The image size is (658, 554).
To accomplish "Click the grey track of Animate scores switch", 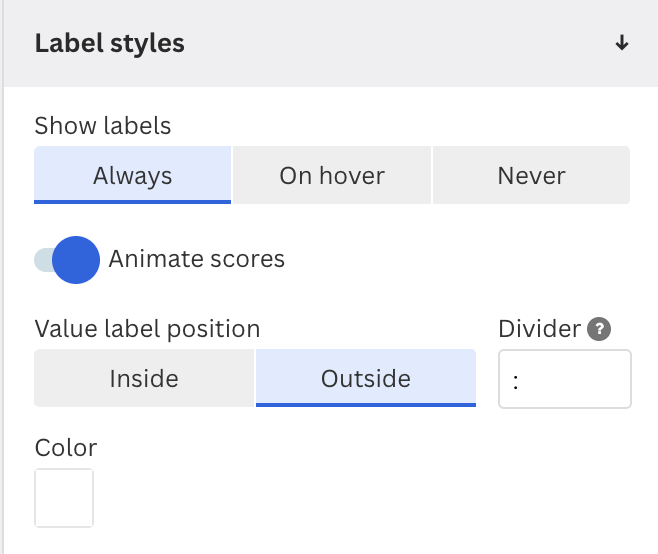I will [43, 260].
